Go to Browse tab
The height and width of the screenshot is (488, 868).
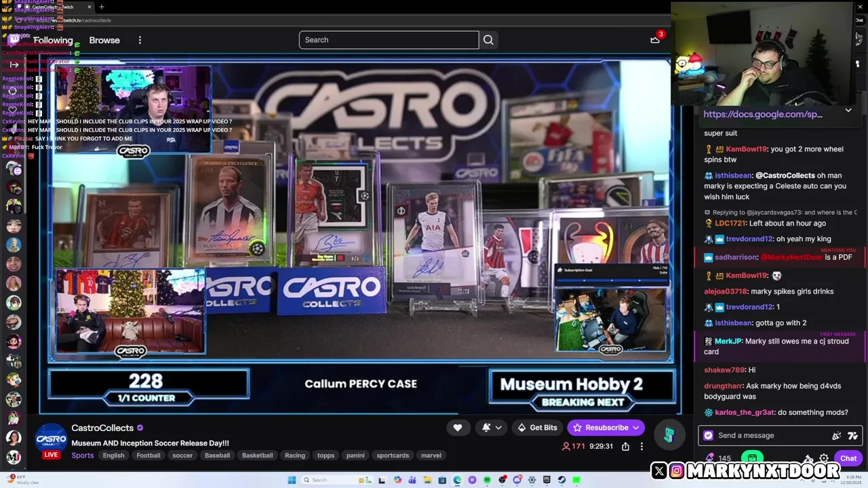pyautogui.click(x=104, y=40)
